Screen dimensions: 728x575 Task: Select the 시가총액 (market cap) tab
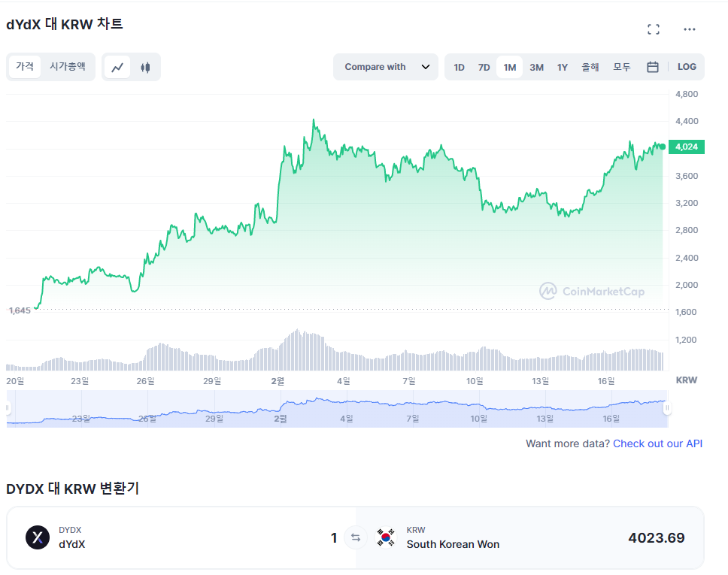[68, 66]
